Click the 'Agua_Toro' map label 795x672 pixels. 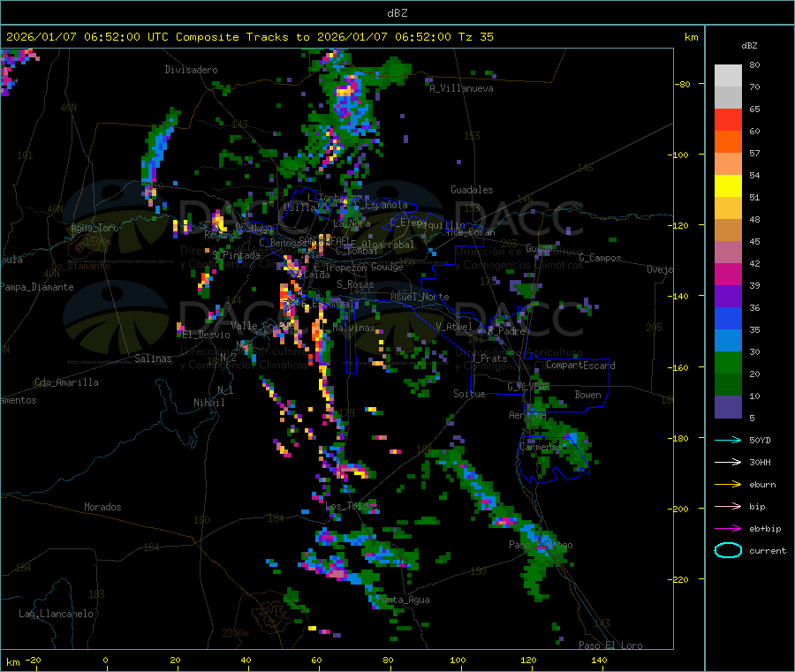click(x=95, y=228)
